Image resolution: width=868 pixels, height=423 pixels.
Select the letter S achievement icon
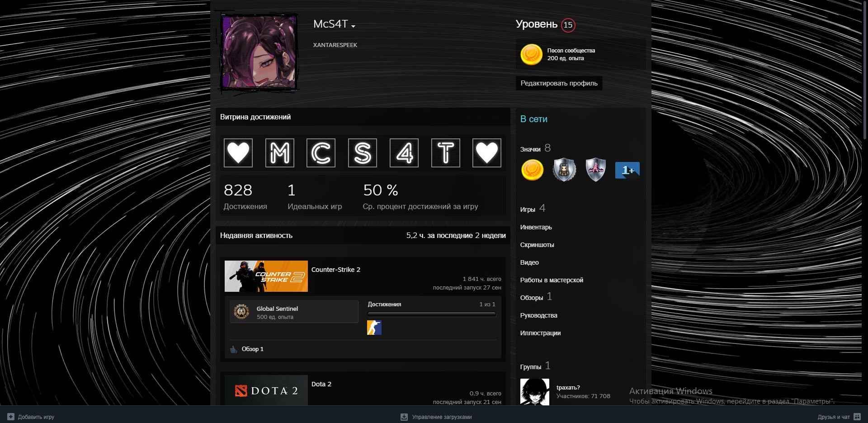tap(363, 153)
